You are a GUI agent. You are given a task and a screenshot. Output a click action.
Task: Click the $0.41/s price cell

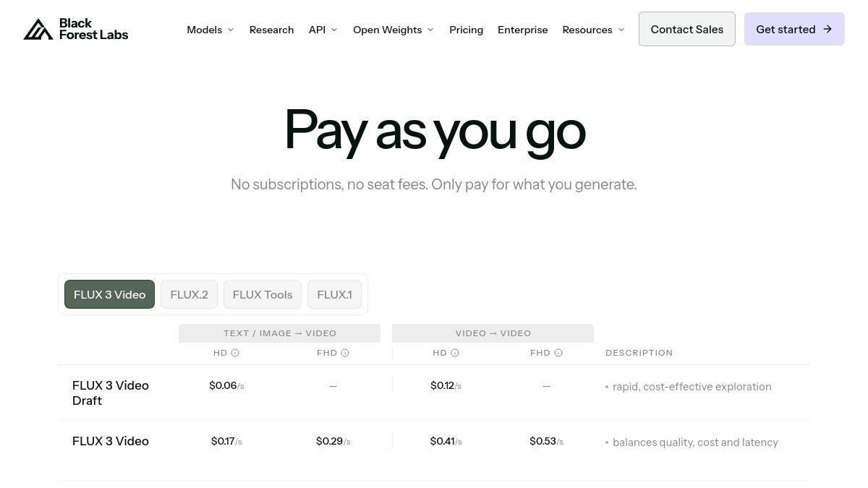(446, 441)
